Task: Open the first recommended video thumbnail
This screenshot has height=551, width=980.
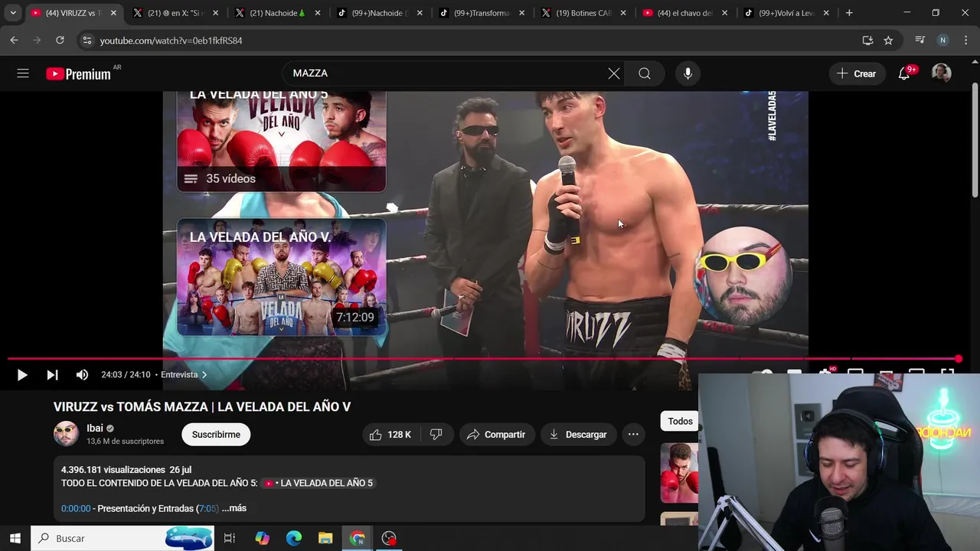Action: point(679,473)
